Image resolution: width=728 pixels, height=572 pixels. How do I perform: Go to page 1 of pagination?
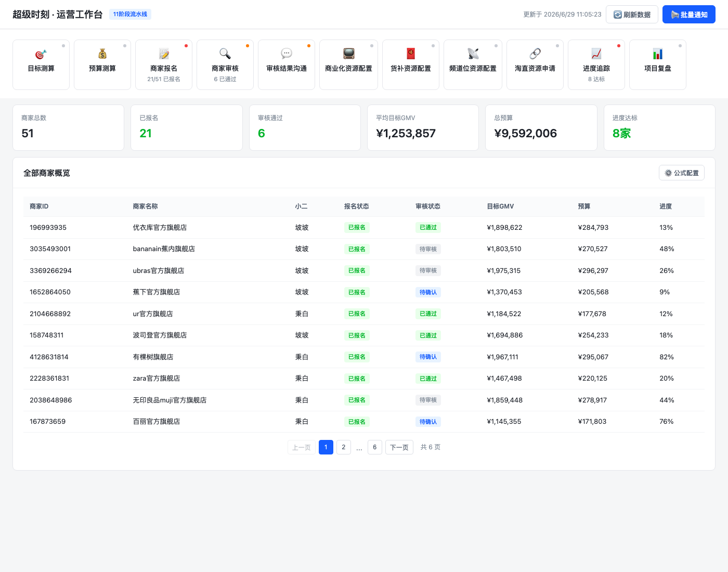326,447
